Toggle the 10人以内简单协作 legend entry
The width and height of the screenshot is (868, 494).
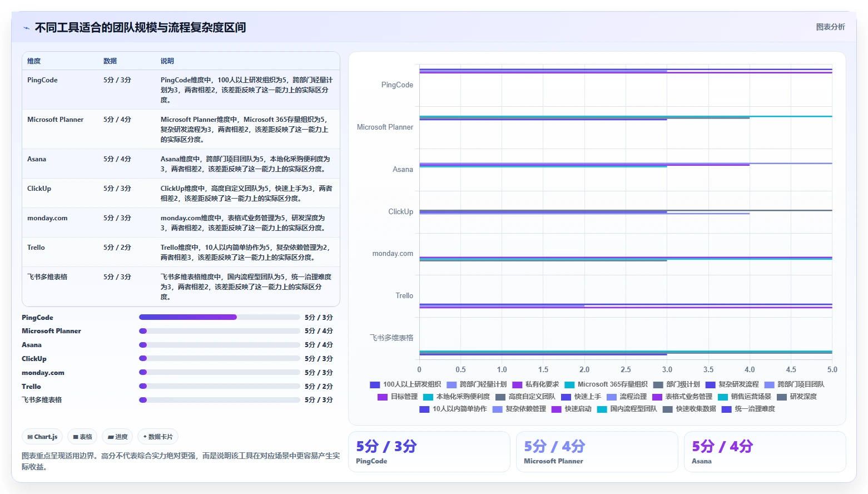tap(453, 409)
